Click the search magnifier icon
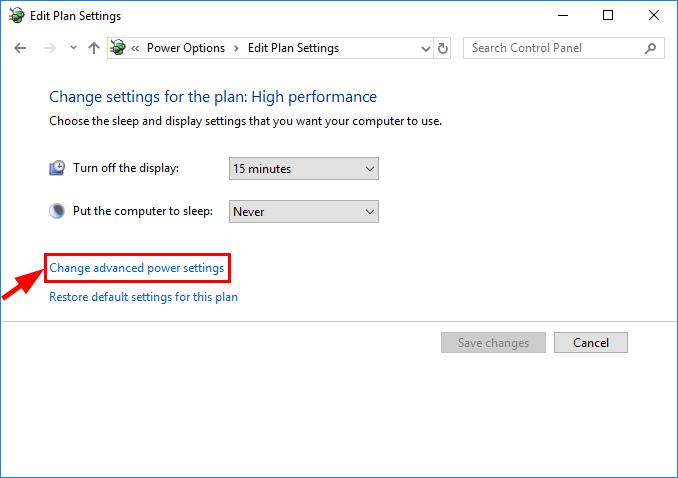This screenshot has height=478, width=678. [x=650, y=48]
